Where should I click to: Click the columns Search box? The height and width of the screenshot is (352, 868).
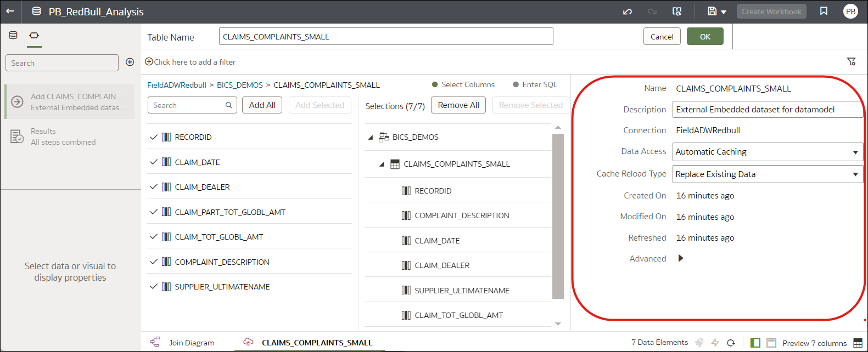click(192, 105)
